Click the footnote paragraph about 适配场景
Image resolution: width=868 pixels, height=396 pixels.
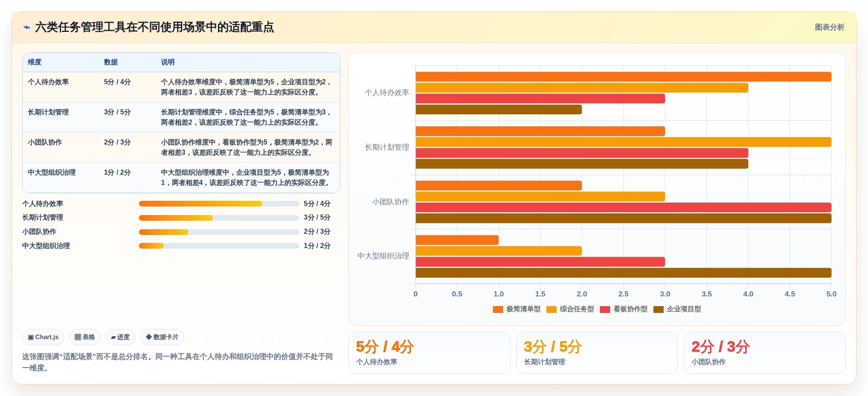click(x=178, y=362)
